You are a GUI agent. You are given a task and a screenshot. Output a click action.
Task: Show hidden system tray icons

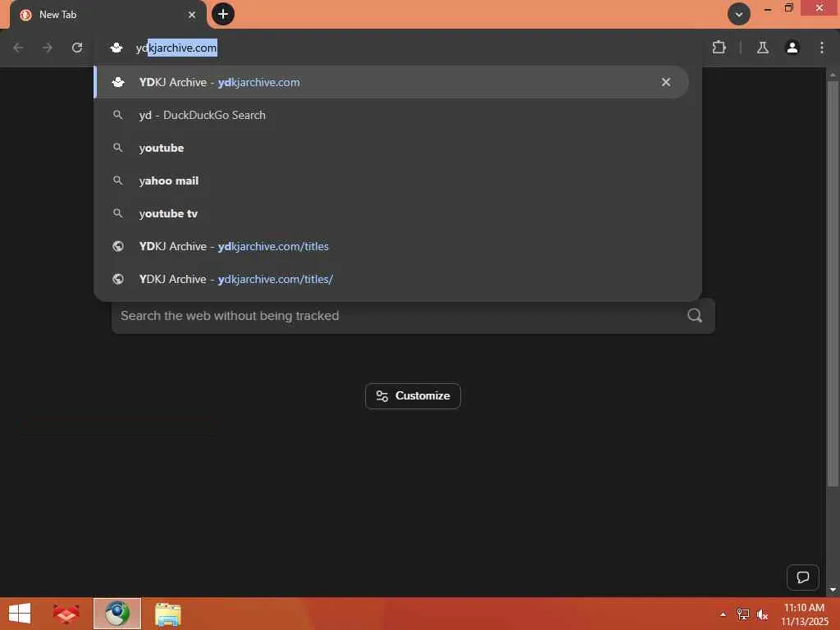click(723, 614)
